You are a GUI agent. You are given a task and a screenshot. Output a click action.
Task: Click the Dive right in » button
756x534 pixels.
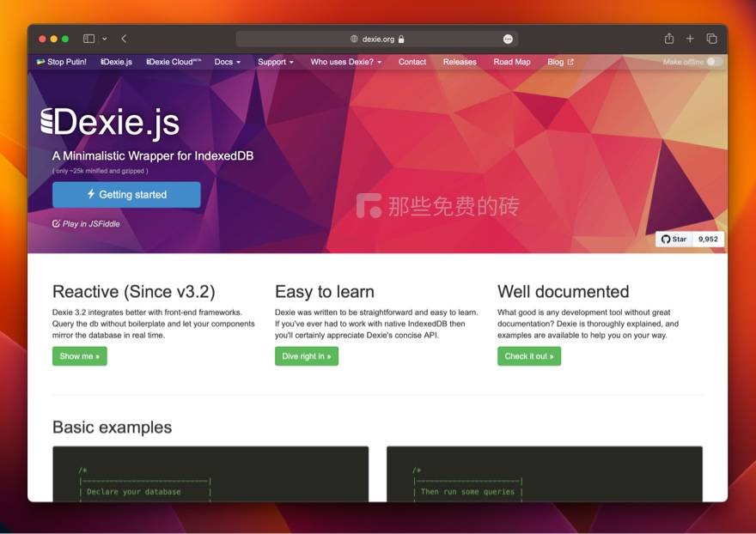pyautogui.click(x=307, y=356)
